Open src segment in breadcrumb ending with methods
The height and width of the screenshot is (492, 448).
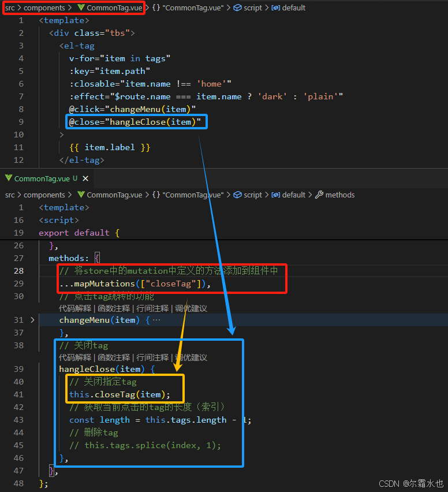coord(10,195)
